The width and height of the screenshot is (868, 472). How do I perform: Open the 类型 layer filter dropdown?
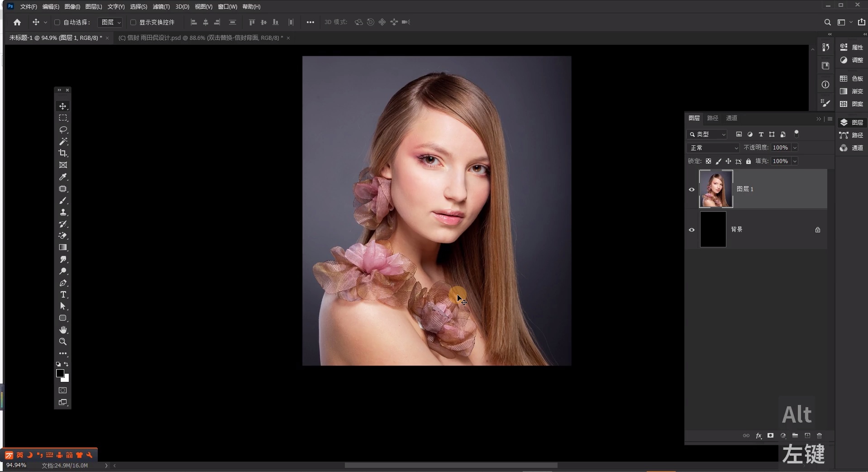[x=707, y=135]
